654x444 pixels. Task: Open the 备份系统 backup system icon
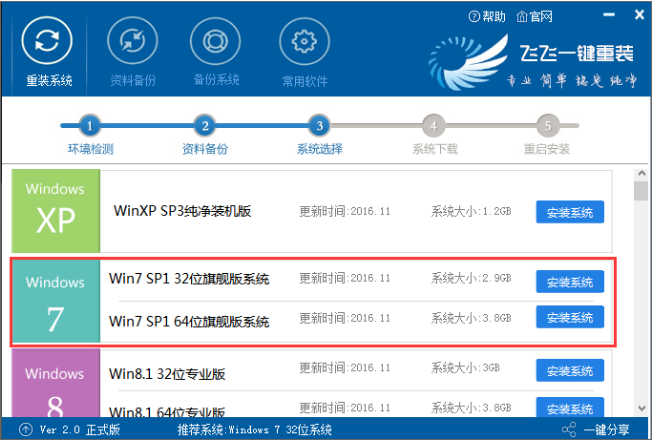pyautogui.click(x=215, y=41)
